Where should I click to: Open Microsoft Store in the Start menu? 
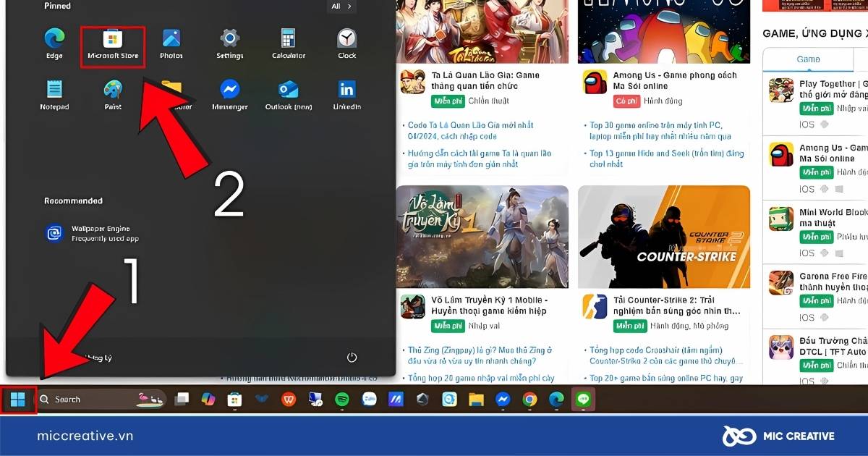tap(113, 44)
